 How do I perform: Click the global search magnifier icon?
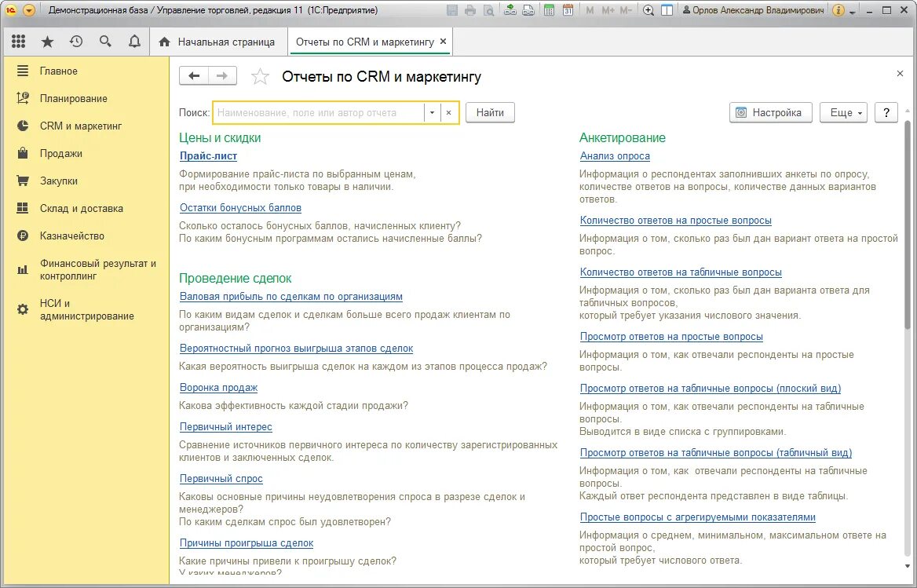click(105, 41)
